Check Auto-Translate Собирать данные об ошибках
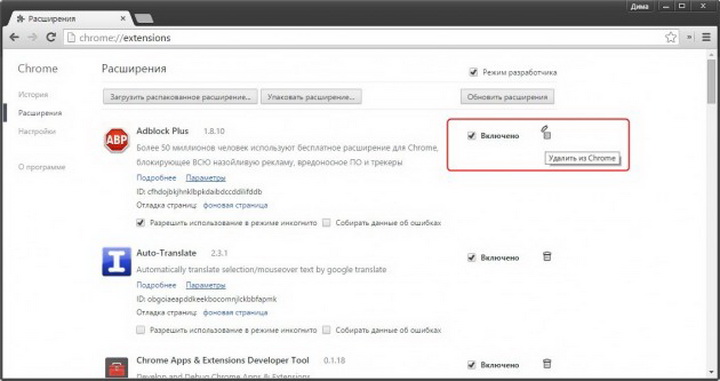Screen dimensions: 720x381 326,330
